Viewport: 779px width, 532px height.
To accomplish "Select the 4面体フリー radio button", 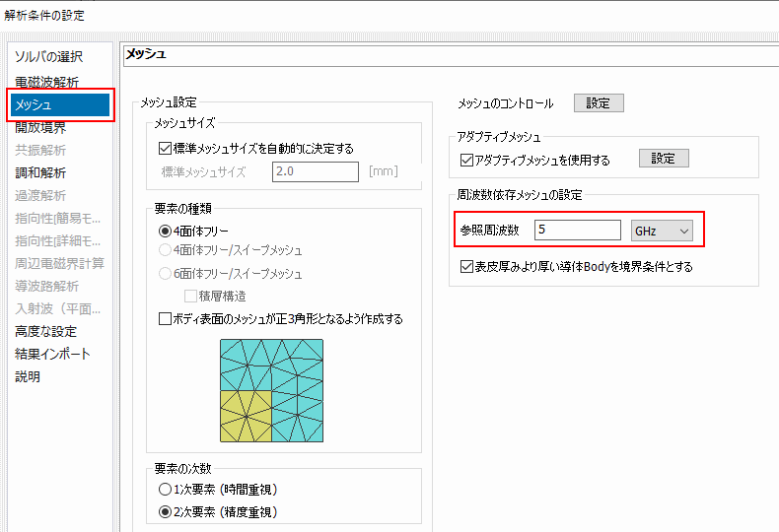I will pos(166,231).
